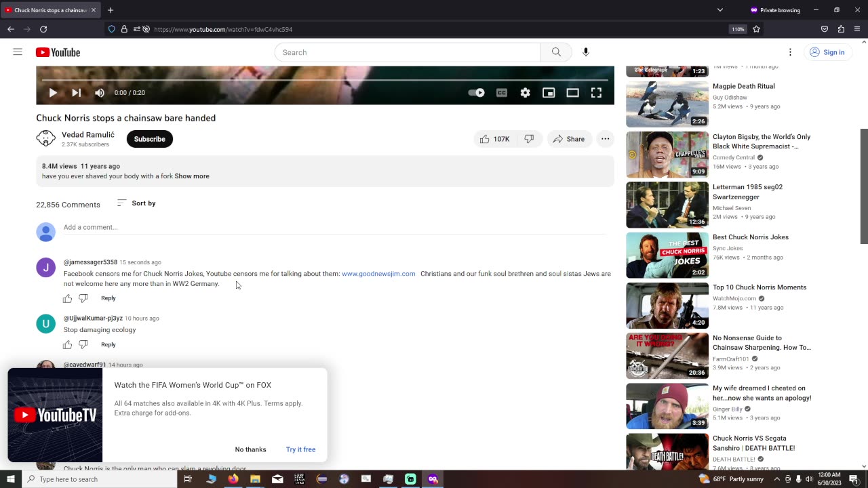
Task: Make the video fullscreen
Action: pyautogui.click(x=596, y=93)
